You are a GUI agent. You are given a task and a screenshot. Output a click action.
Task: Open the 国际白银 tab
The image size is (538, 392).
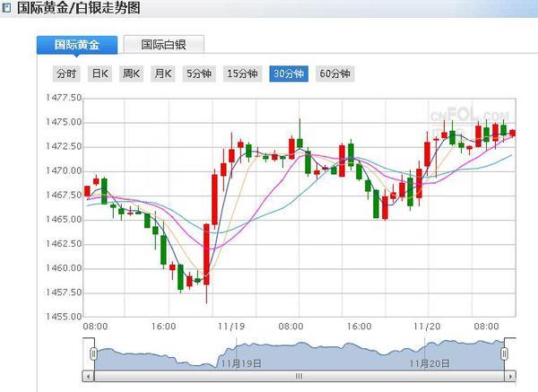[x=163, y=44]
